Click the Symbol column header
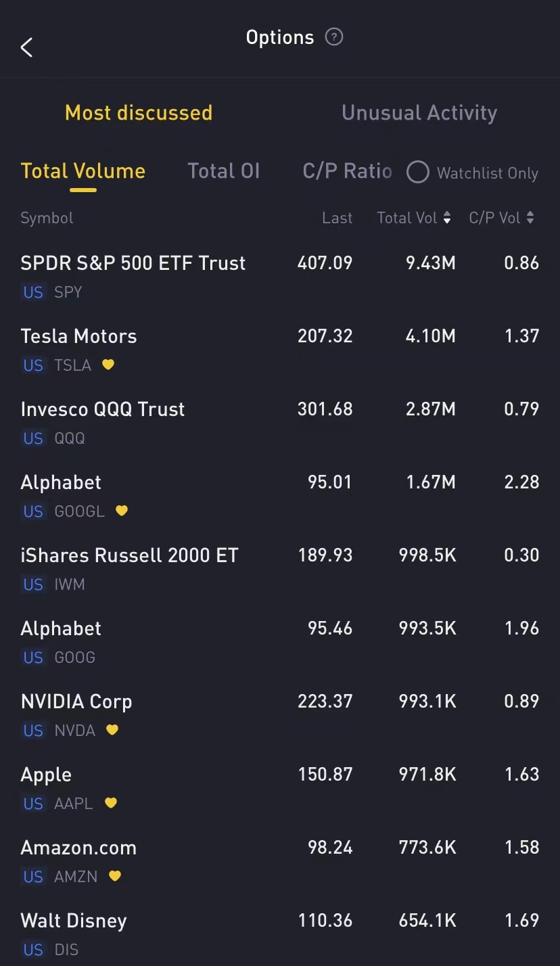The image size is (560, 966). click(x=47, y=218)
